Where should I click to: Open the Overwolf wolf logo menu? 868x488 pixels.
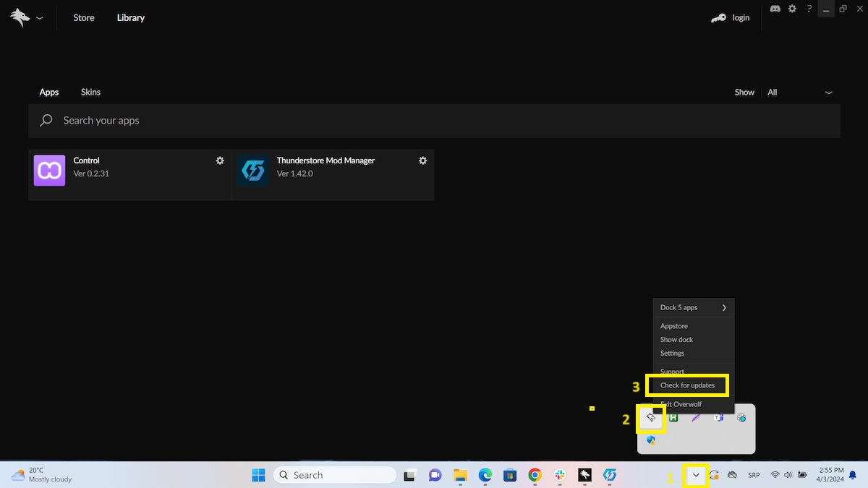coord(18,17)
